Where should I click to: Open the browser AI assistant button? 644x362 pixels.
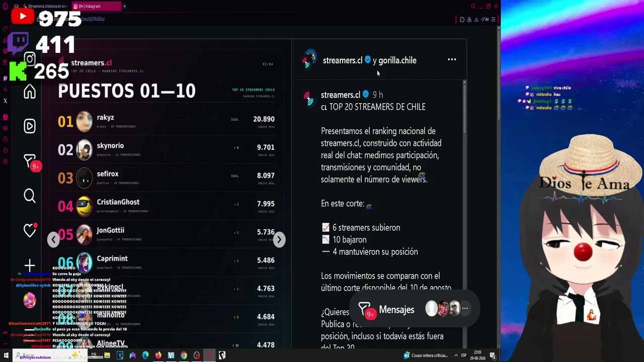pos(486,20)
